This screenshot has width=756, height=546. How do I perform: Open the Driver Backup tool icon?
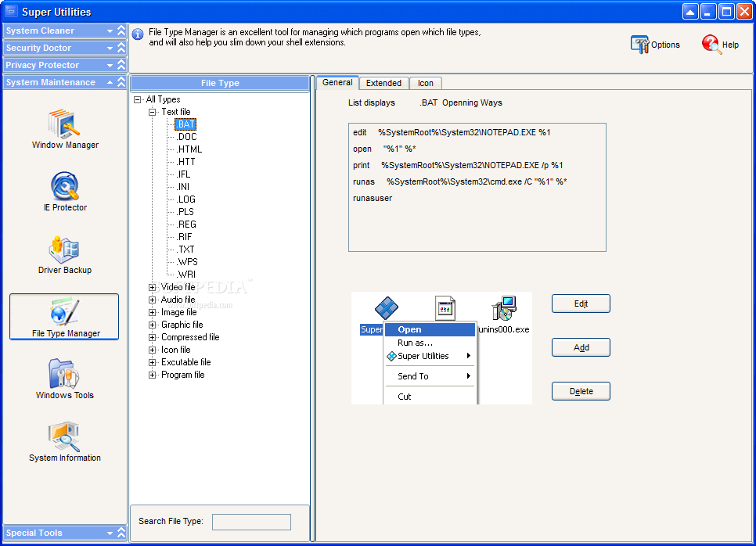tap(64, 250)
